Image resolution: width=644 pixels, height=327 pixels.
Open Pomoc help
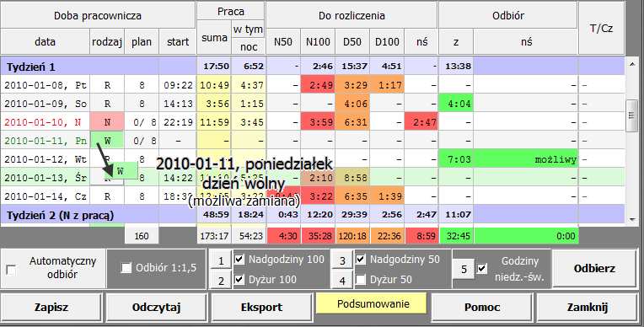coord(482,308)
